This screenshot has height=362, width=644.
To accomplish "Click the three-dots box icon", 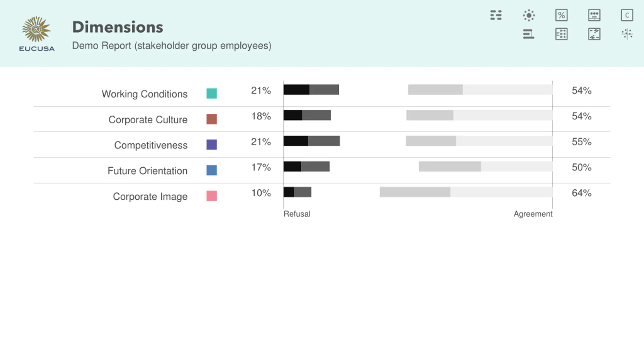I will (594, 15).
